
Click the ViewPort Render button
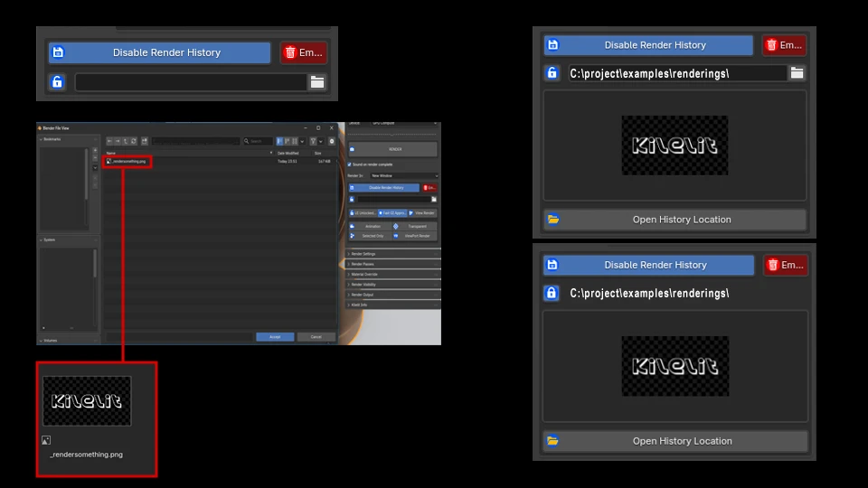(415, 236)
